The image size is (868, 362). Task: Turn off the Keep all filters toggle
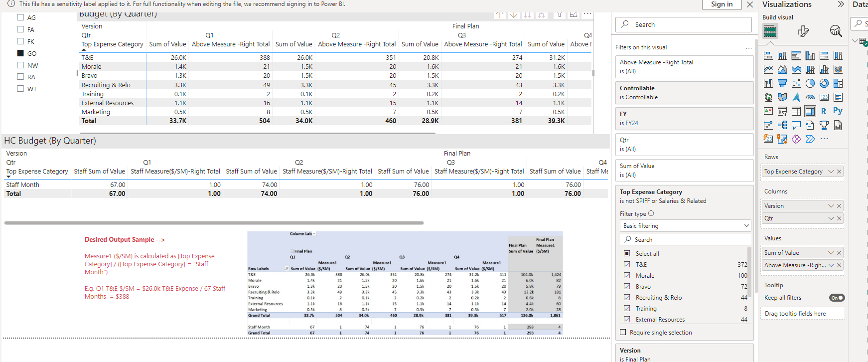coord(837,298)
